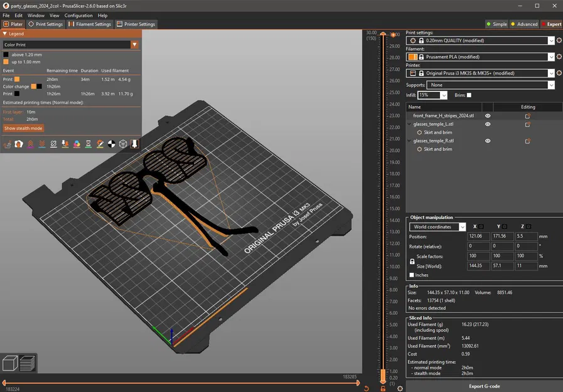Viewport: 563px width, 392px height.
Task: Toggle the Brim checkbox
Action: (469, 95)
